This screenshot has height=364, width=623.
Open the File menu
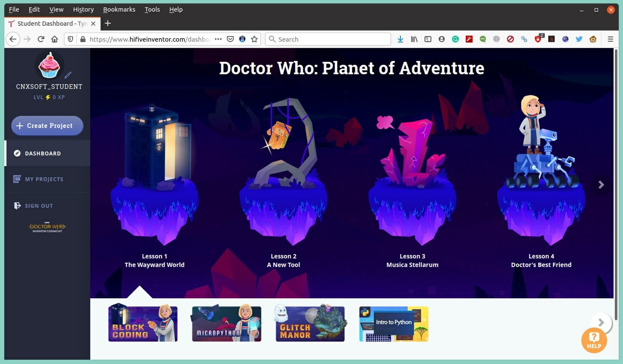pyautogui.click(x=14, y=9)
